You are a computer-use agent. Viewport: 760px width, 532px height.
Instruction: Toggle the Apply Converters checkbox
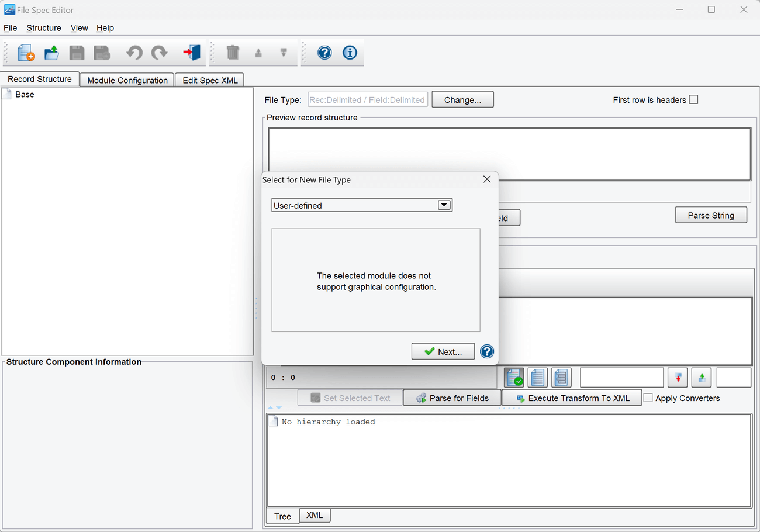pyautogui.click(x=648, y=398)
